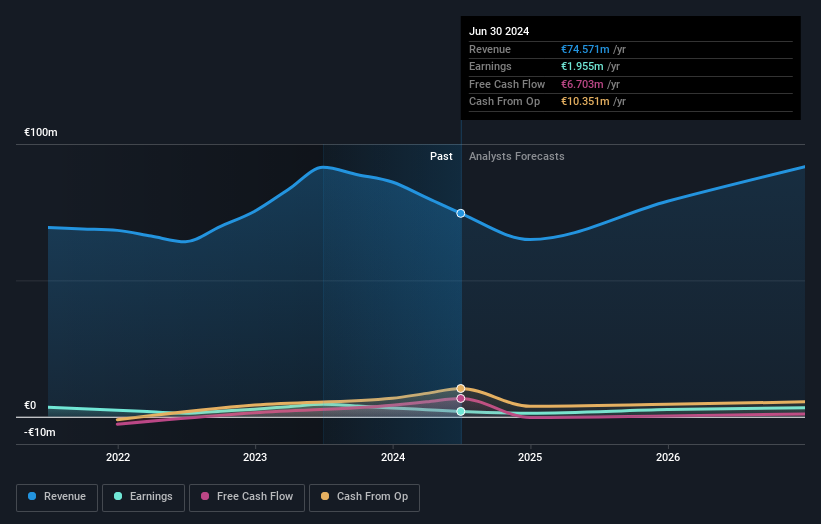Click the €74.571m revenue value
This screenshot has width=821, height=524.
(x=585, y=49)
